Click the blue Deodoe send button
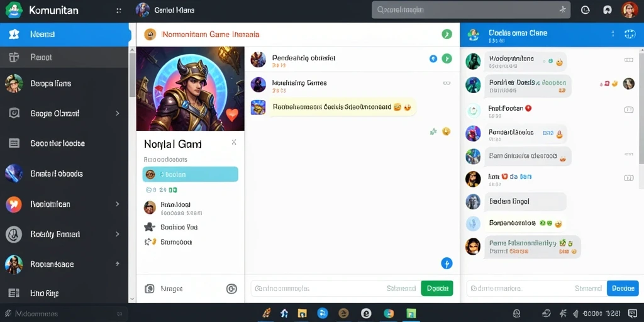 click(x=623, y=288)
